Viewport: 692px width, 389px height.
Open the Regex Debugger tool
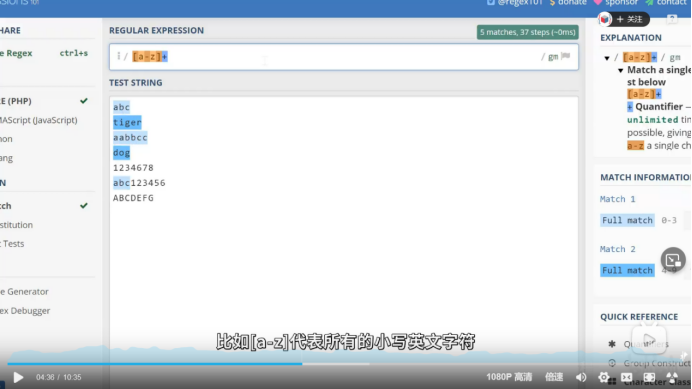point(25,310)
